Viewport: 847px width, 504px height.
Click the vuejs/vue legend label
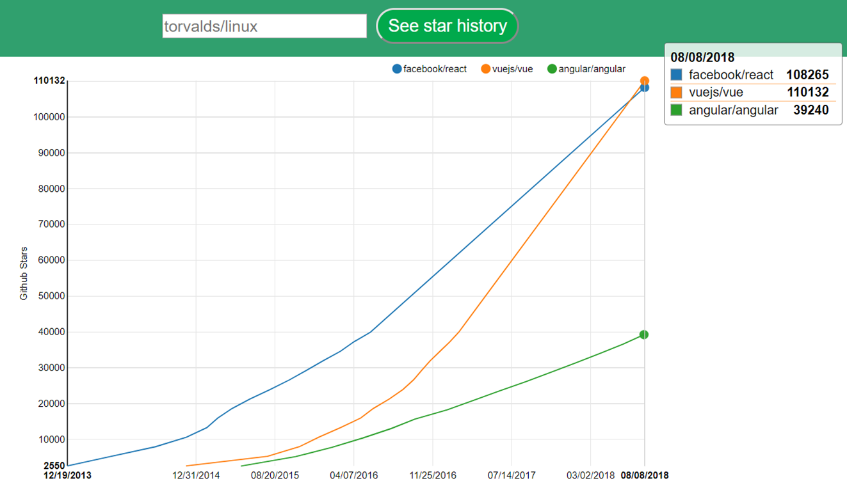click(513, 69)
